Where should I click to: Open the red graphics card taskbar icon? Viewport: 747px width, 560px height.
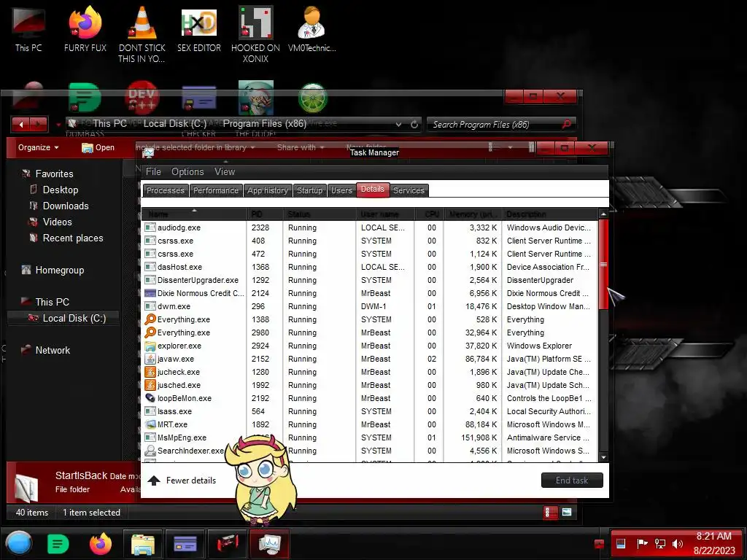click(x=228, y=543)
